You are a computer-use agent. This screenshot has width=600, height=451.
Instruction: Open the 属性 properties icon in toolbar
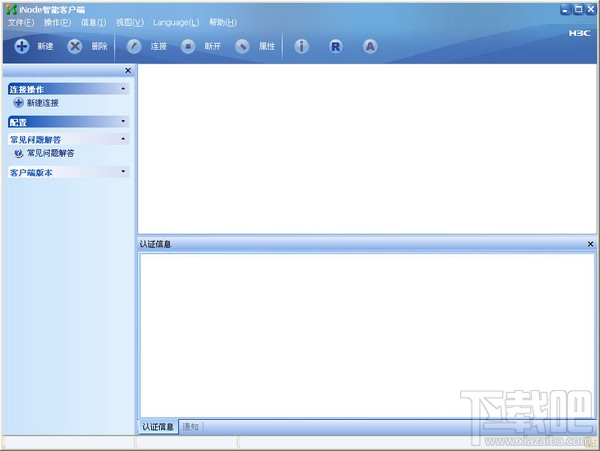242,46
